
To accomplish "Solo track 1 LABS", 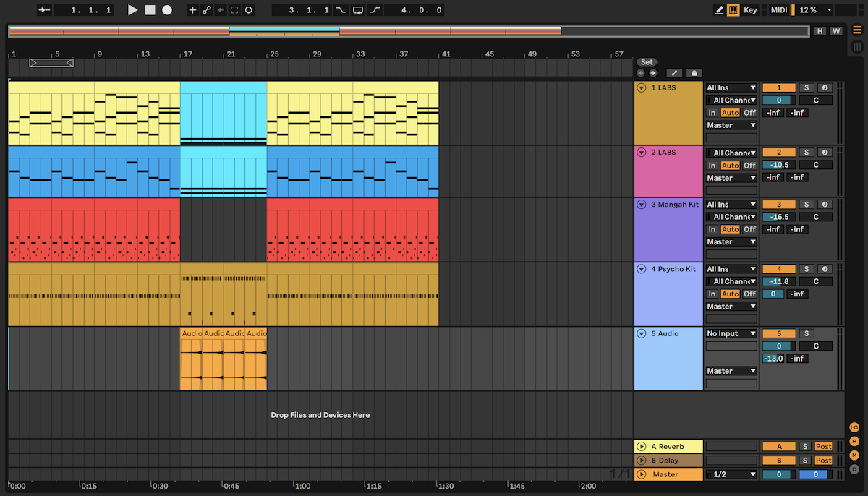I will click(x=806, y=87).
